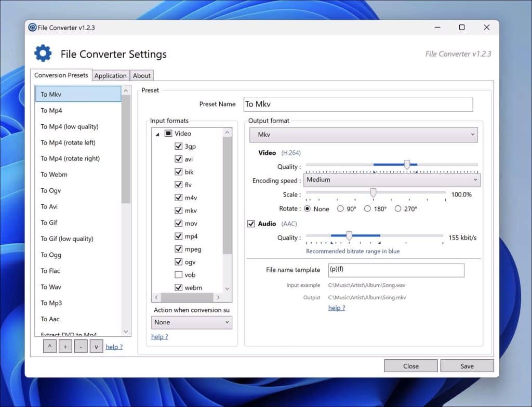Select the 90° rotation option
This screenshot has height=407, width=532.
pos(341,208)
